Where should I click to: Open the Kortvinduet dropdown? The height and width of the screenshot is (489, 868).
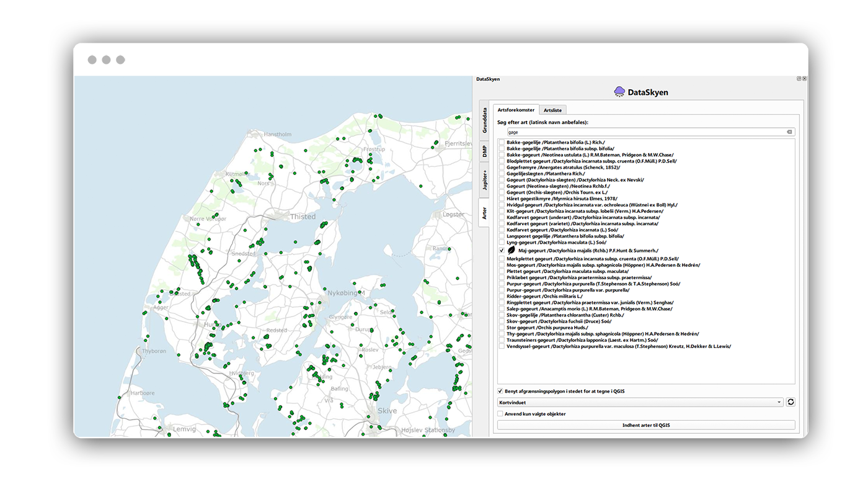640,402
